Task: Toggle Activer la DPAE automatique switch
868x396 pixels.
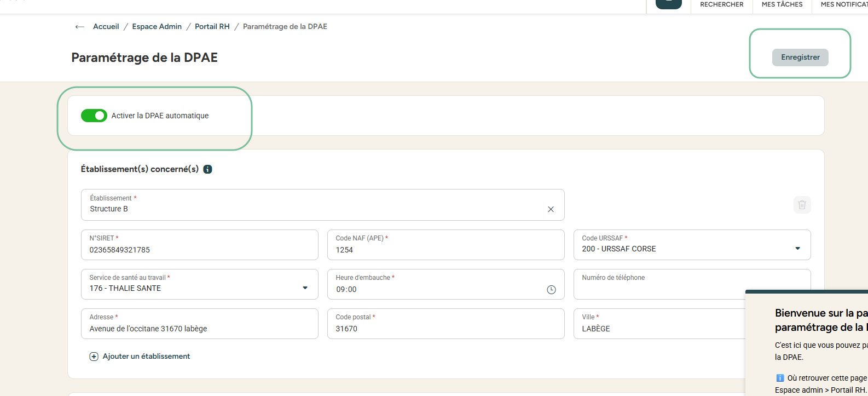Action: pyautogui.click(x=94, y=116)
